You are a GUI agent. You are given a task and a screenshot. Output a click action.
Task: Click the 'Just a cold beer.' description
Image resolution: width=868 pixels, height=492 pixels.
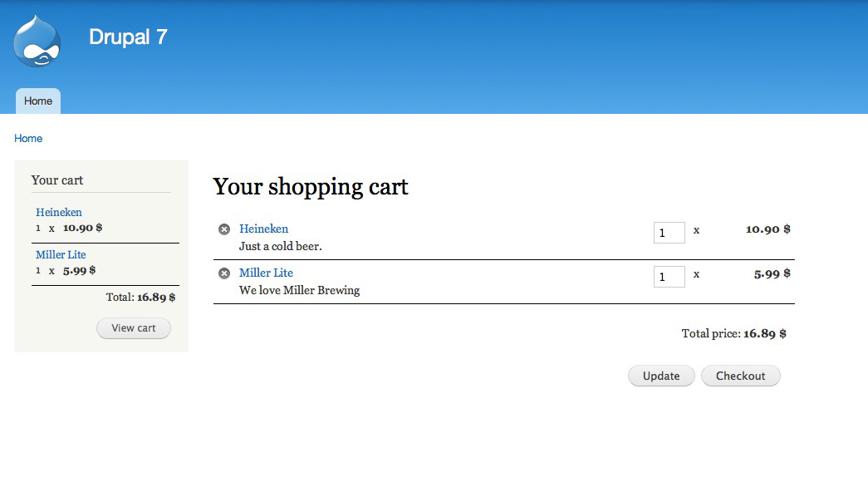point(280,247)
